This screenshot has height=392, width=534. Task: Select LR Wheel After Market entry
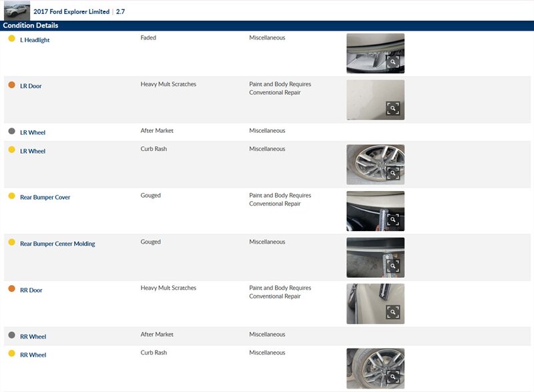(33, 133)
